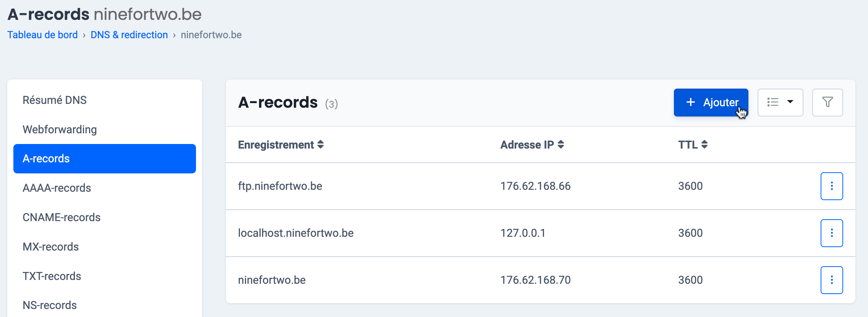This screenshot has height=317, width=868.
Task: Click the filter funnel icon
Action: click(x=828, y=102)
